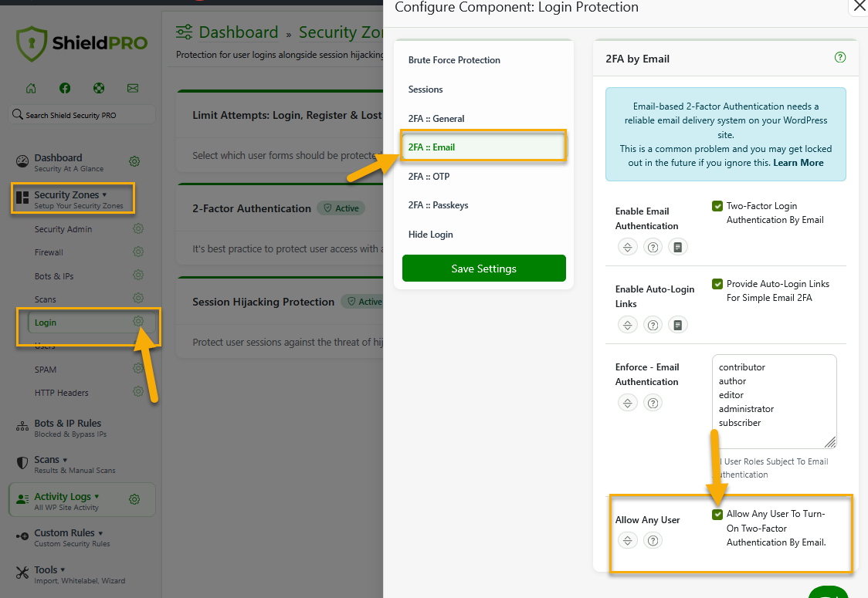The image size is (868, 598).
Task: Click the ShieldPRO logo
Action: click(82, 43)
